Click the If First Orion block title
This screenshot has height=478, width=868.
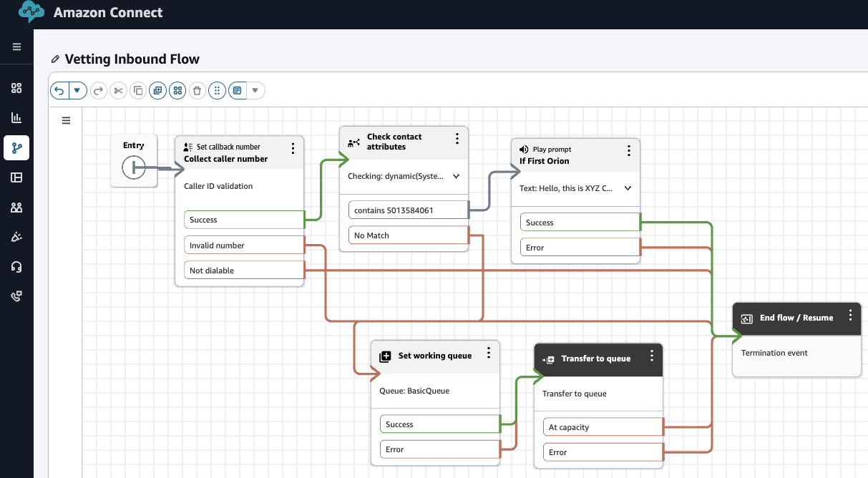(x=545, y=161)
